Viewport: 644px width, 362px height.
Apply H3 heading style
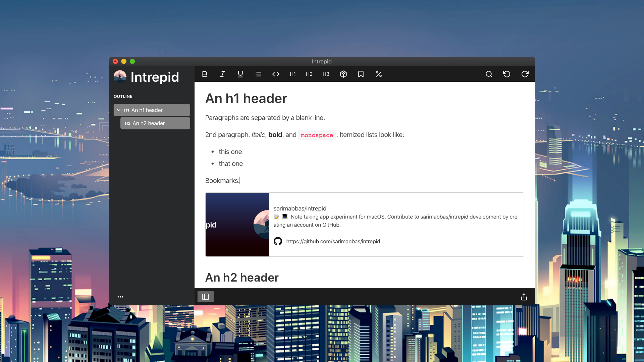[326, 74]
